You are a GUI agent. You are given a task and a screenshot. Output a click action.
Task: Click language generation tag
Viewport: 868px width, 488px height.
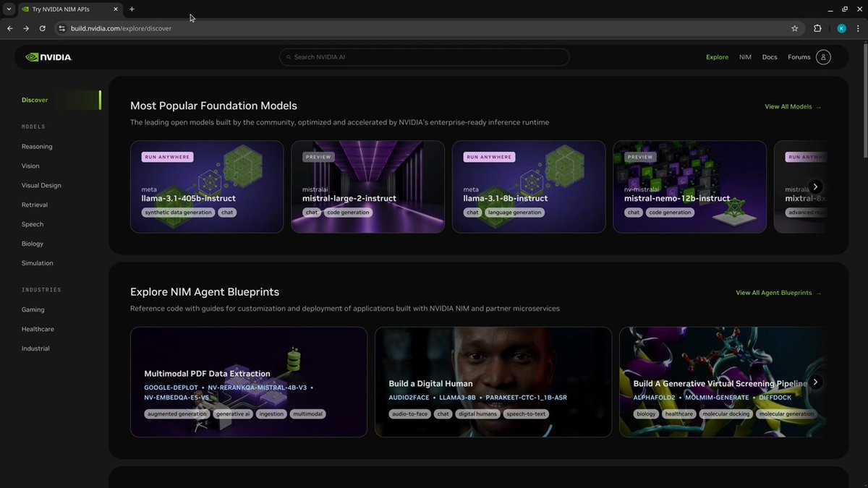pos(514,213)
